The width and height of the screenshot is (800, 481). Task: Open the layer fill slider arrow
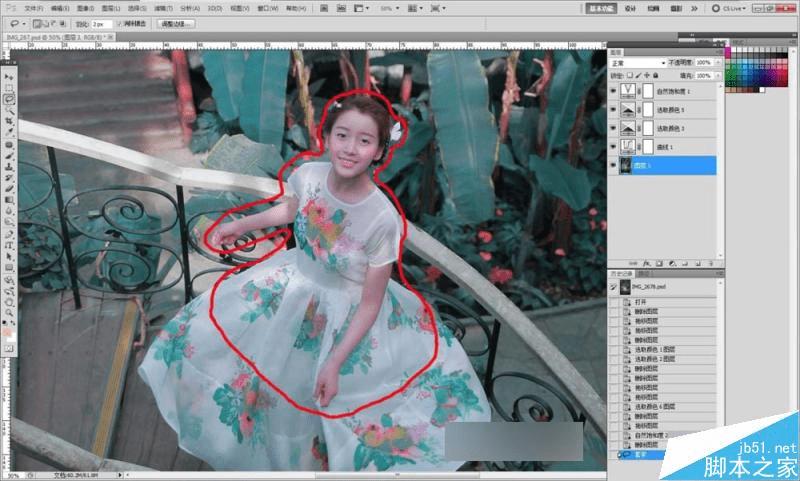pos(718,75)
